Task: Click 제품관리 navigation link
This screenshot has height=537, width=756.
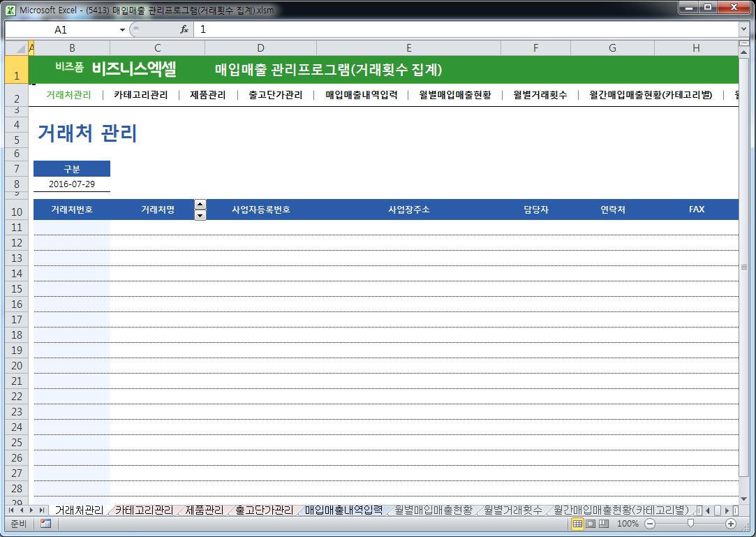Action: [x=208, y=94]
